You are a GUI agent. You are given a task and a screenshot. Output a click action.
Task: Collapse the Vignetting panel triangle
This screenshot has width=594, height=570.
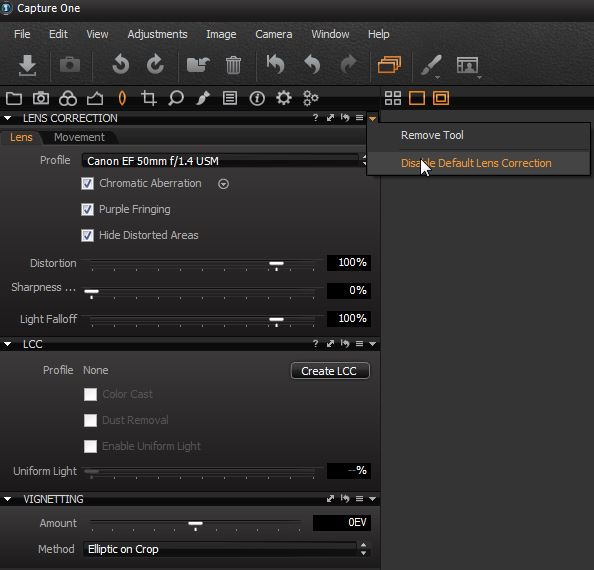pos(7,499)
